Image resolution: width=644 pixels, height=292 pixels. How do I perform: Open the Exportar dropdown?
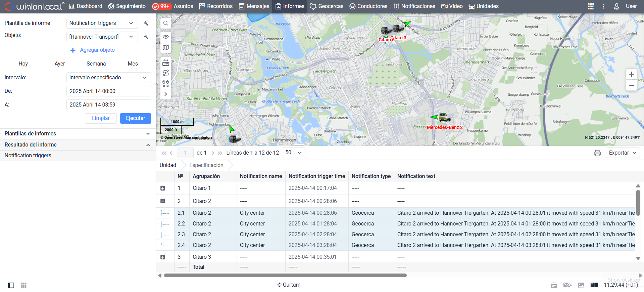[623, 153]
